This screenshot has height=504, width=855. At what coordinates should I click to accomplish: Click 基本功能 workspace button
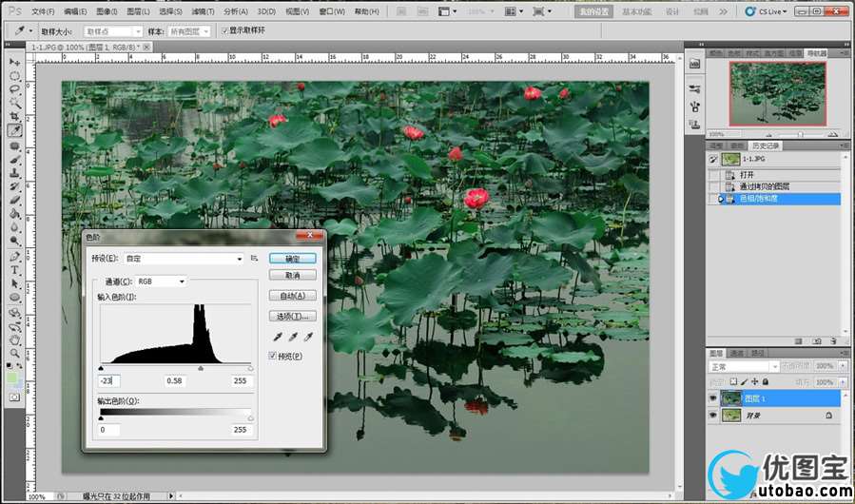[x=636, y=11]
